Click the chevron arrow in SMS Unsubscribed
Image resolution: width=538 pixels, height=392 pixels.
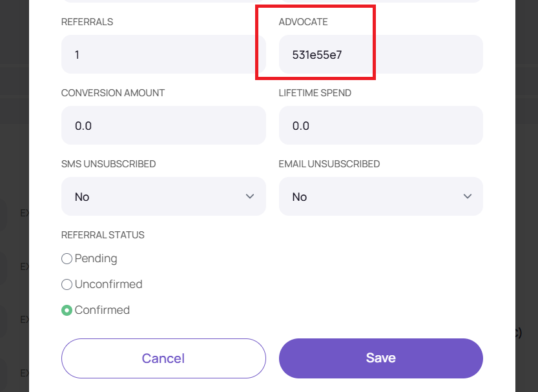point(250,196)
